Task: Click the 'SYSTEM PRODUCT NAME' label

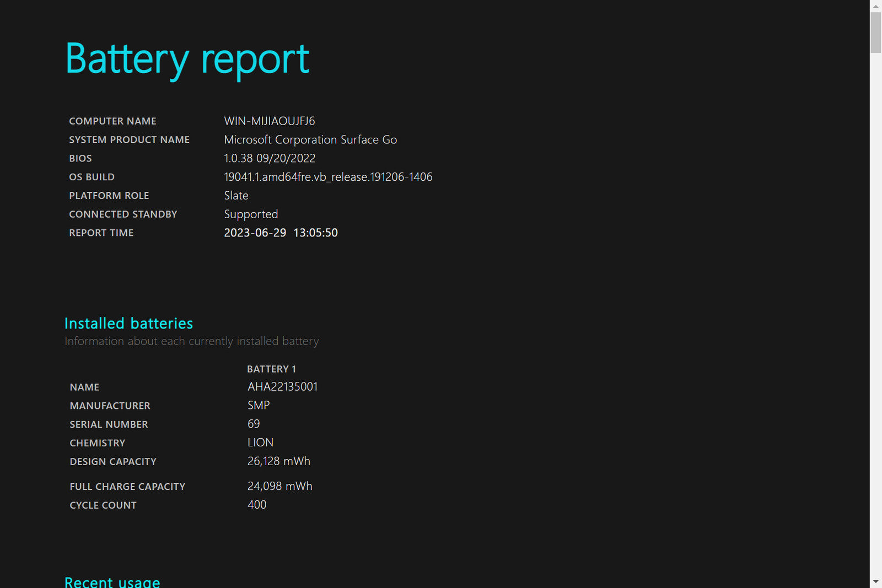Action: (x=129, y=140)
